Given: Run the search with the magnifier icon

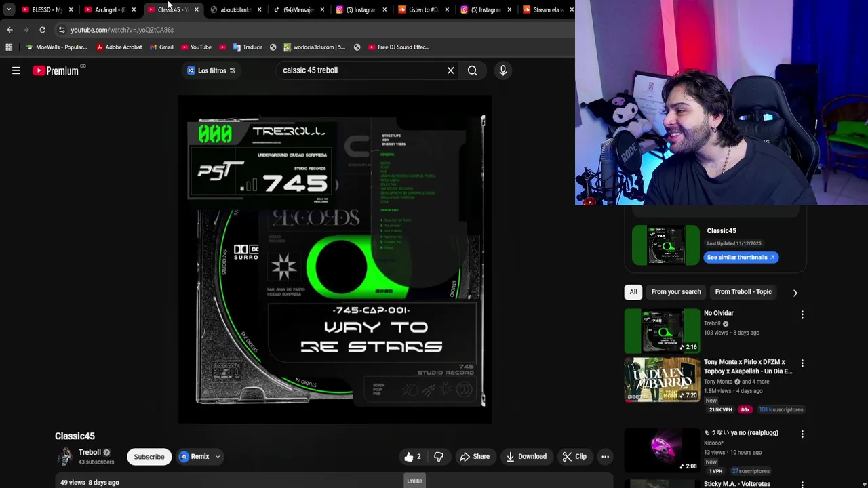Looking at the screenshot, I should pos(472,70).
